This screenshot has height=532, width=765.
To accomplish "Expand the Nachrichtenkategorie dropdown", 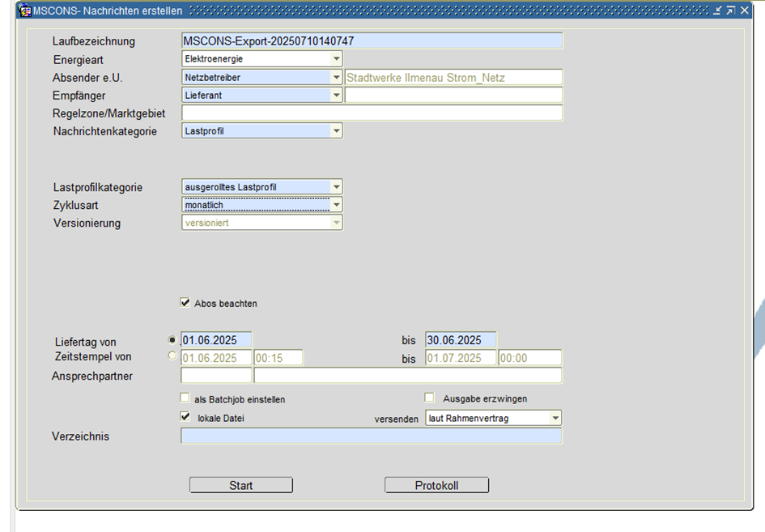I will click(336, 130).
